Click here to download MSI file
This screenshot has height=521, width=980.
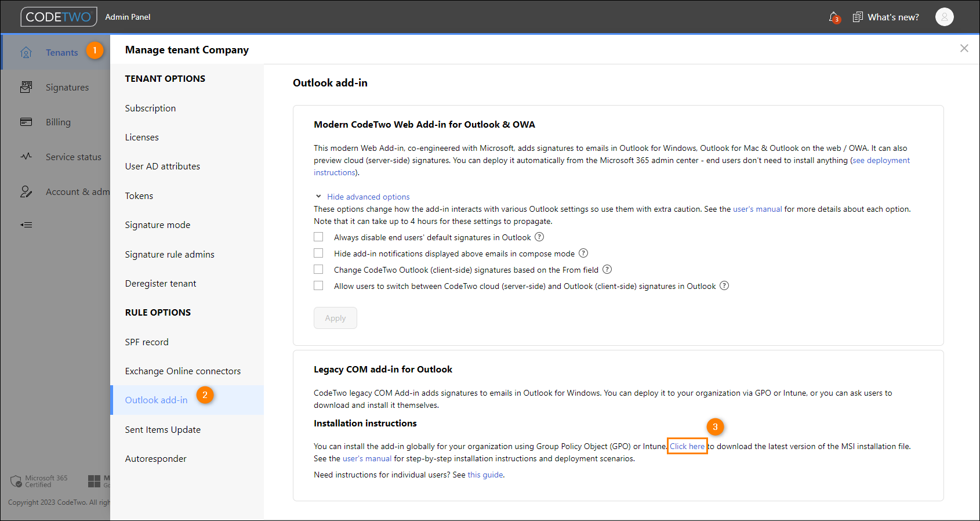click(x=687, y=446)
